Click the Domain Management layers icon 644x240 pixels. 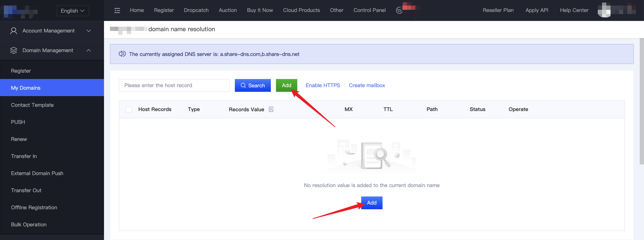tap(14, 50)
